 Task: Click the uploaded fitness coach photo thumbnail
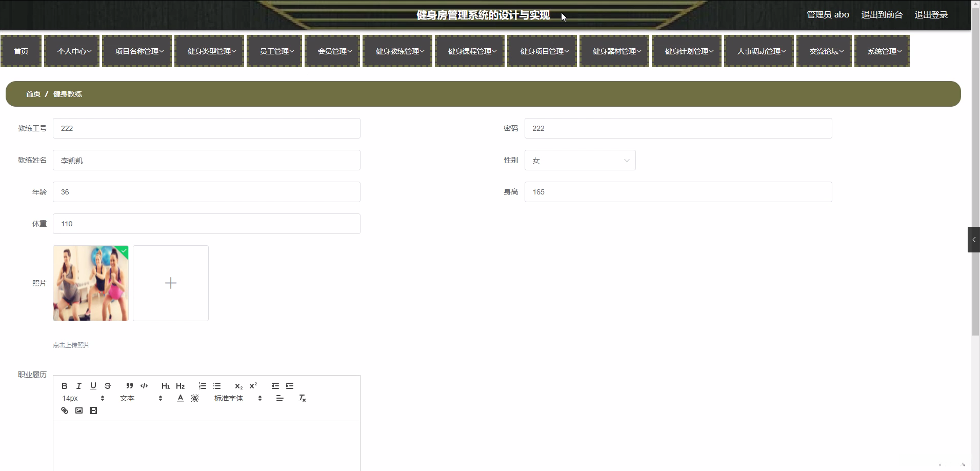[91, 283]
